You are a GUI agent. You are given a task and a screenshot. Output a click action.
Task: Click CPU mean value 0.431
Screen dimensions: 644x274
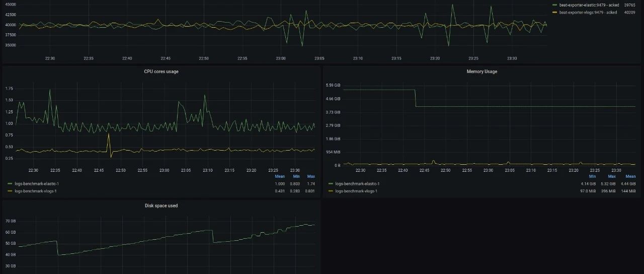tap(280, 191)
